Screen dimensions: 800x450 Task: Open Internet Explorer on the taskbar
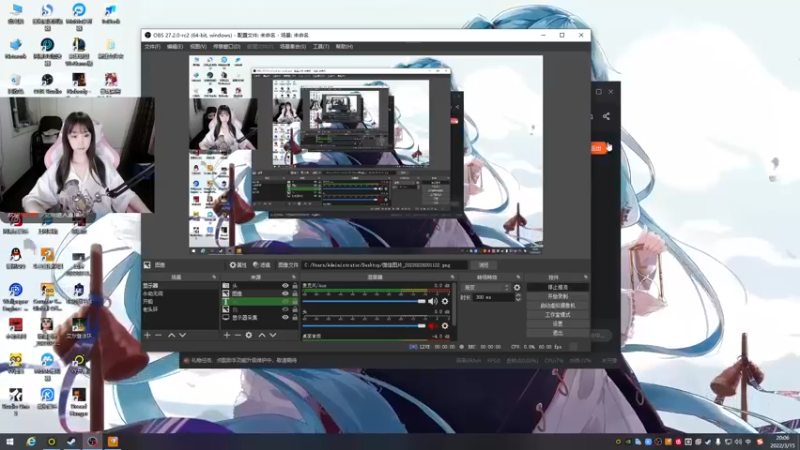[x=31, y=441]
